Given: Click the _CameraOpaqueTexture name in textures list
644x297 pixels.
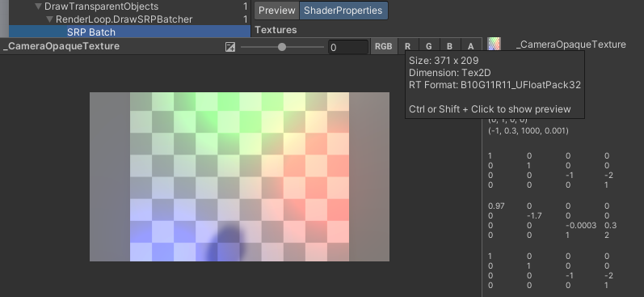Looking at the screenshot, I should tap(571, 45).
